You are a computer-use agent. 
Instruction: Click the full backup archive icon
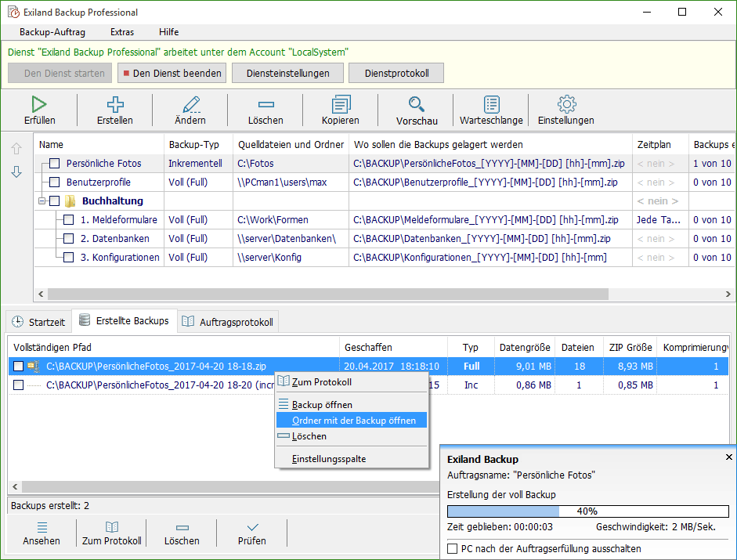coord(34,366)
